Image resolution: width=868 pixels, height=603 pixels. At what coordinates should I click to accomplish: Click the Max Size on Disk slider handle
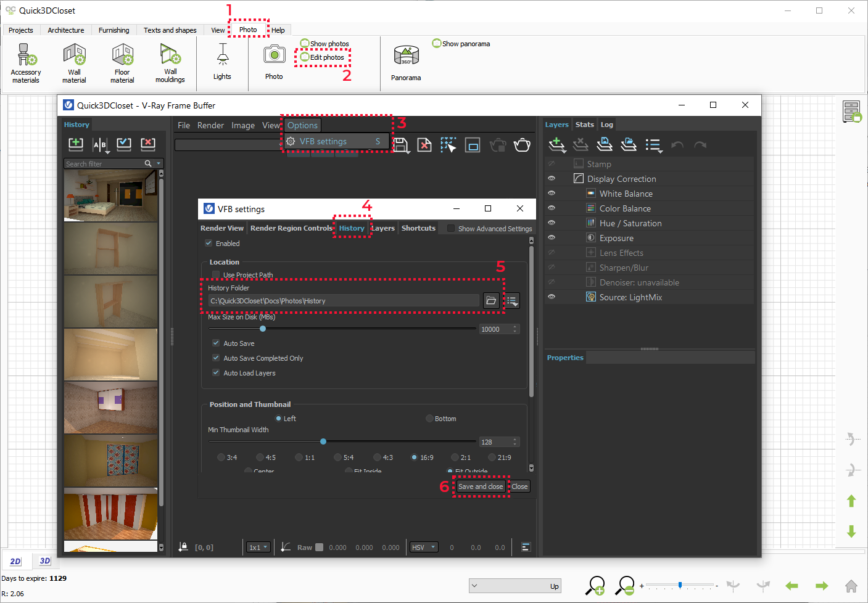263,329
